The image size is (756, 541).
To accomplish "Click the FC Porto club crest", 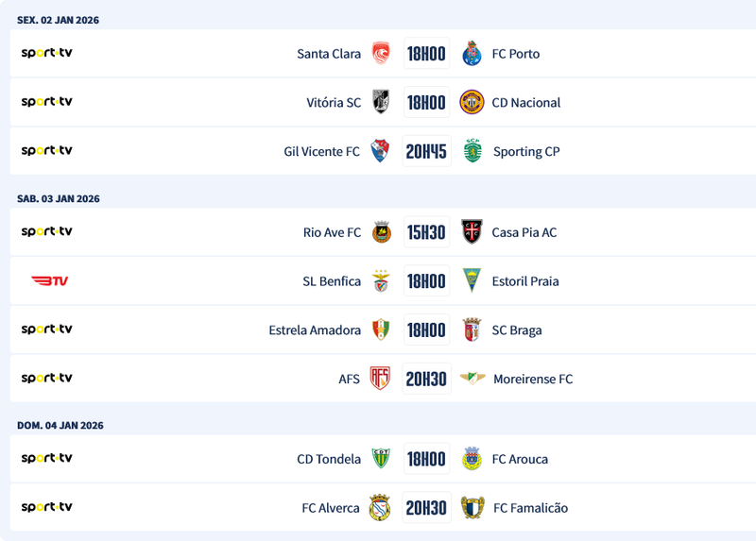I will [x=472, y=54].
